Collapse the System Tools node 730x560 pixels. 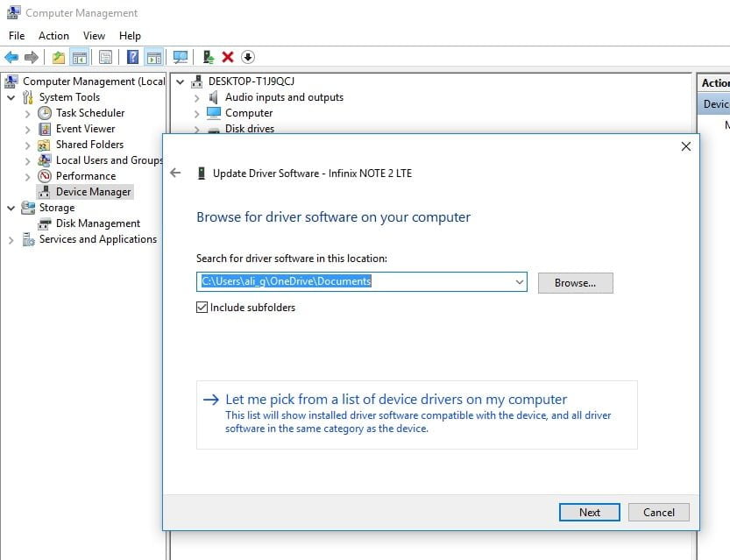[11, 98]
